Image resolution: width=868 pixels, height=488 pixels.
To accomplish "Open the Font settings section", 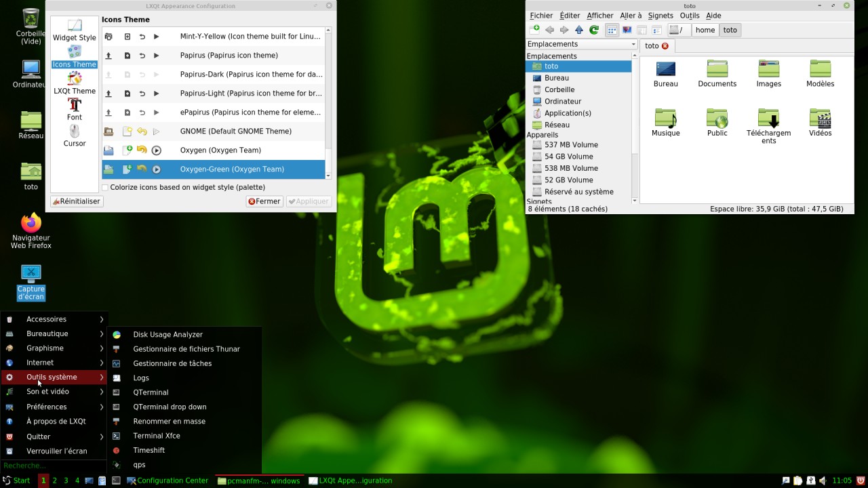I will (x=75, y=109).
